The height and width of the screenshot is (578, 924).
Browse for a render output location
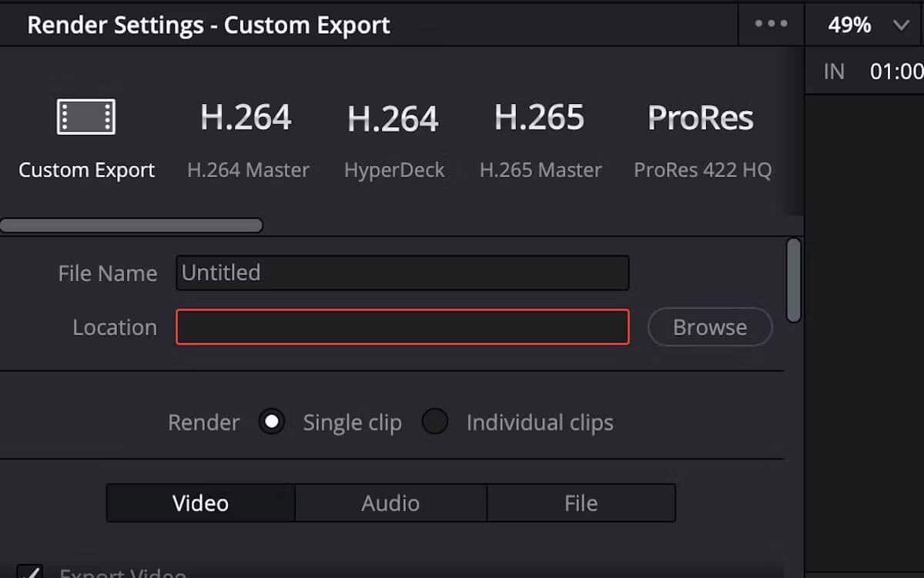(709, 327)
